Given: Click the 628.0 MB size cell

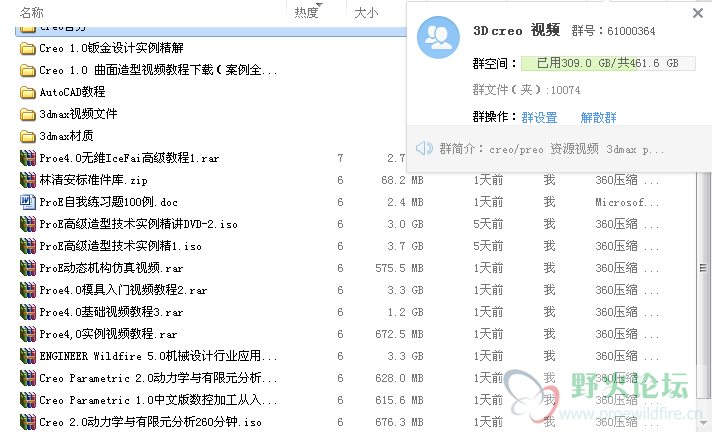Looking at the screenshot, I should click(399, 378).
